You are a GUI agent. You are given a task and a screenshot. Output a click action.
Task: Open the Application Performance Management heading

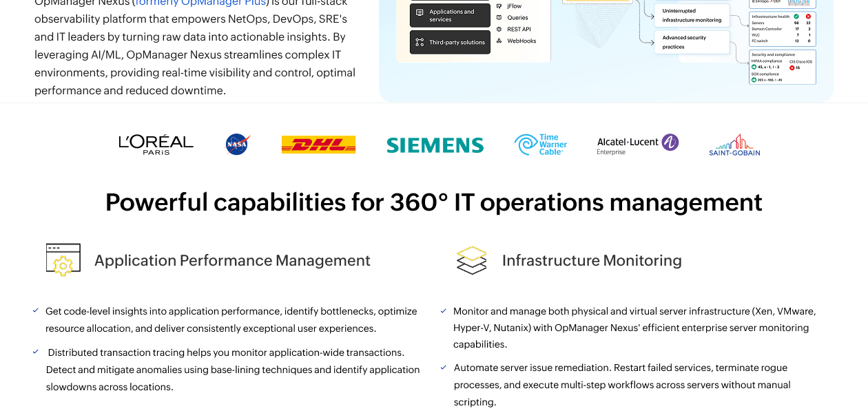232,260
